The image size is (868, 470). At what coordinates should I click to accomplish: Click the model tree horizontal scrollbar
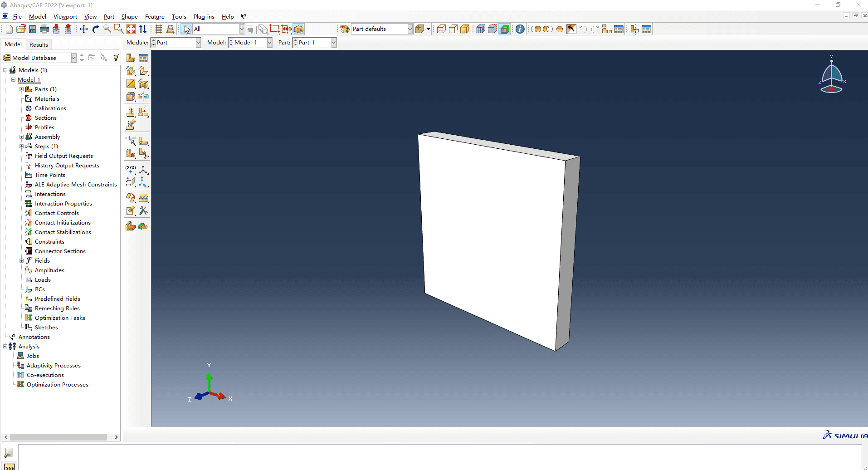click(x=59, y=437)
